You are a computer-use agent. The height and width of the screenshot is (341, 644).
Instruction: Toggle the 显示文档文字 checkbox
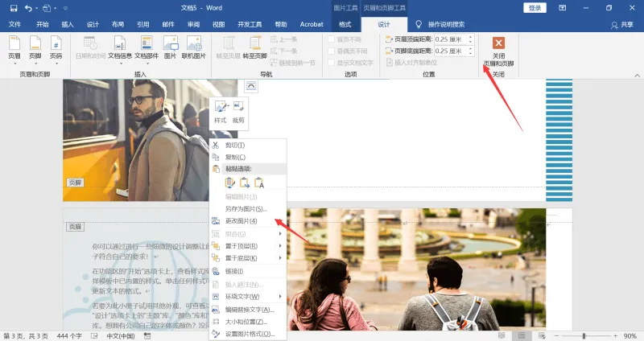coord(332,63)
